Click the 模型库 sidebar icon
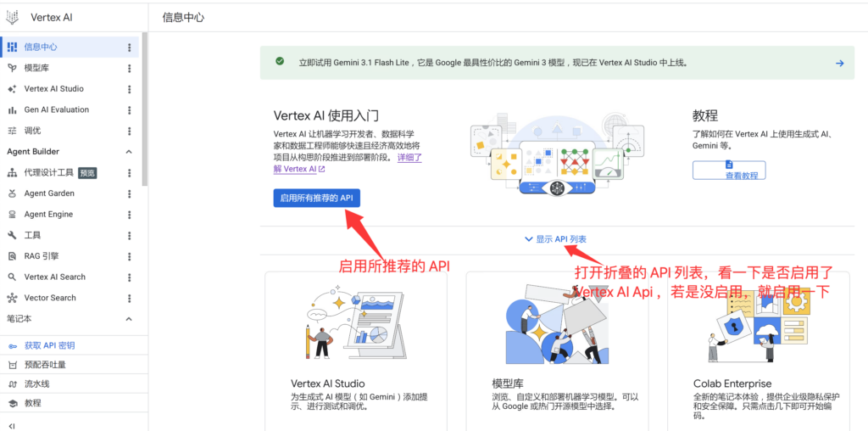The height and width of the screenshot is (431, 868). coord(12,68)
